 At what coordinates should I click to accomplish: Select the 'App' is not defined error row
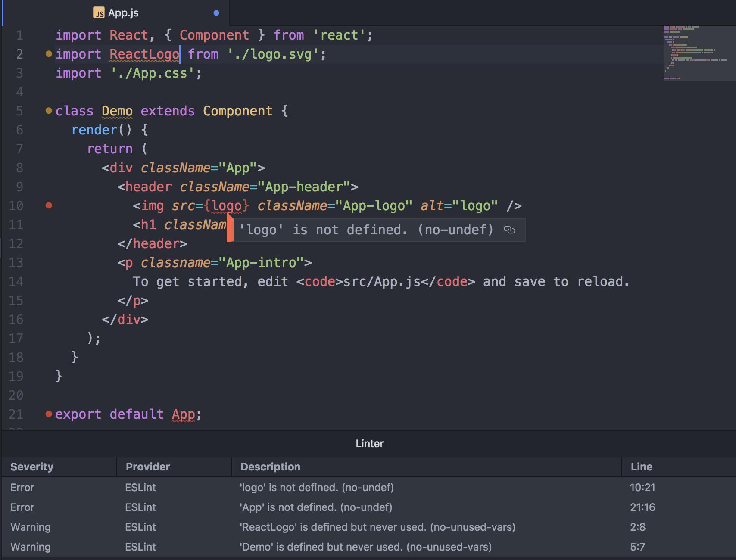click(315, 507)
